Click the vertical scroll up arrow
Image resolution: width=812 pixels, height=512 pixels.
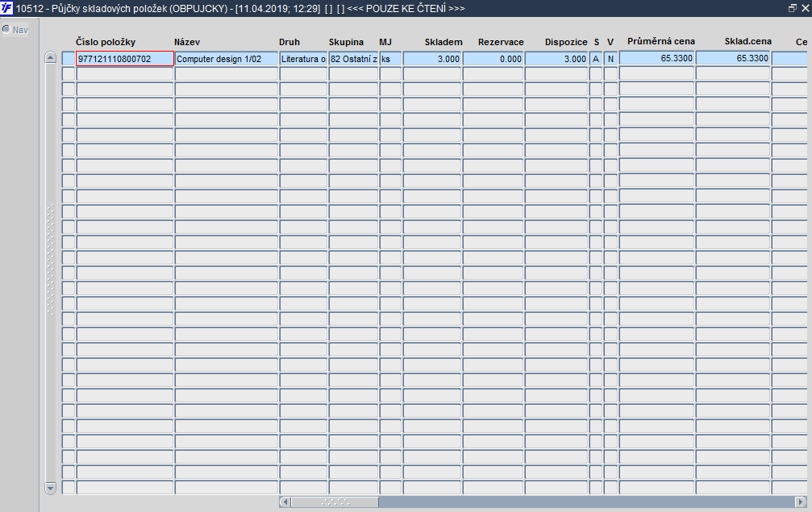50,57
